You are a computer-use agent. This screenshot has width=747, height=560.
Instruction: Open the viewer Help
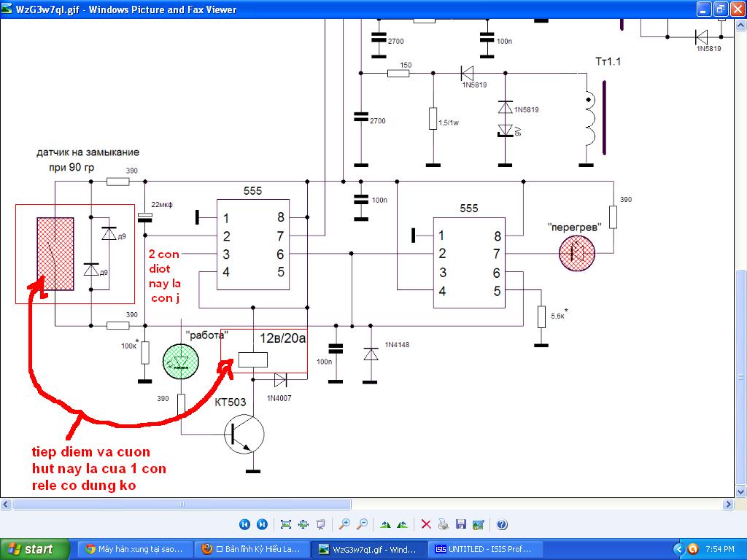coord(502,524)
